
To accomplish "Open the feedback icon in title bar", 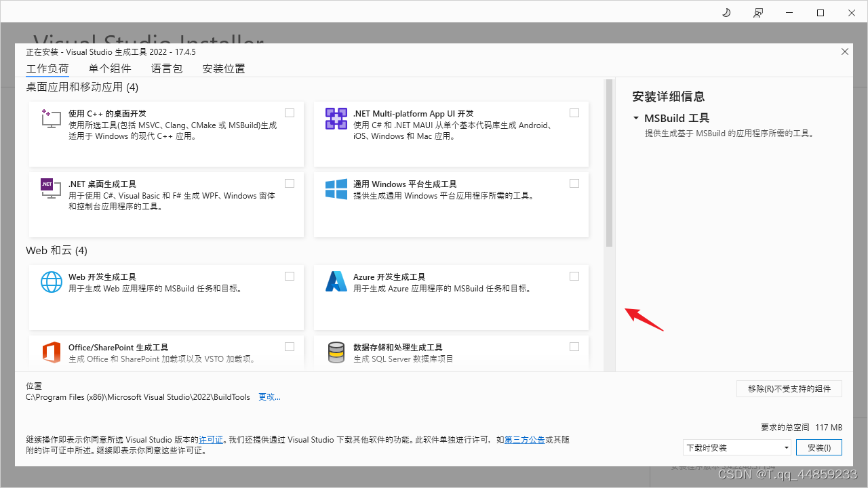I will pos(758,13).
